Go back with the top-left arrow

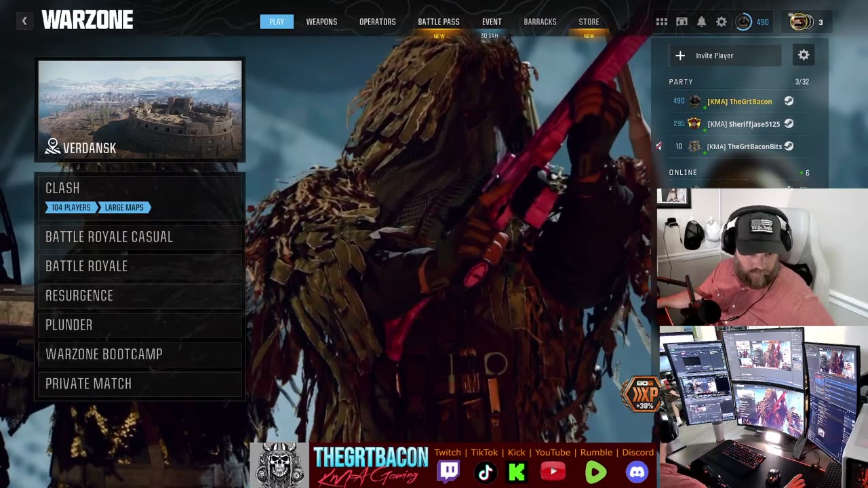pos(24,21)
